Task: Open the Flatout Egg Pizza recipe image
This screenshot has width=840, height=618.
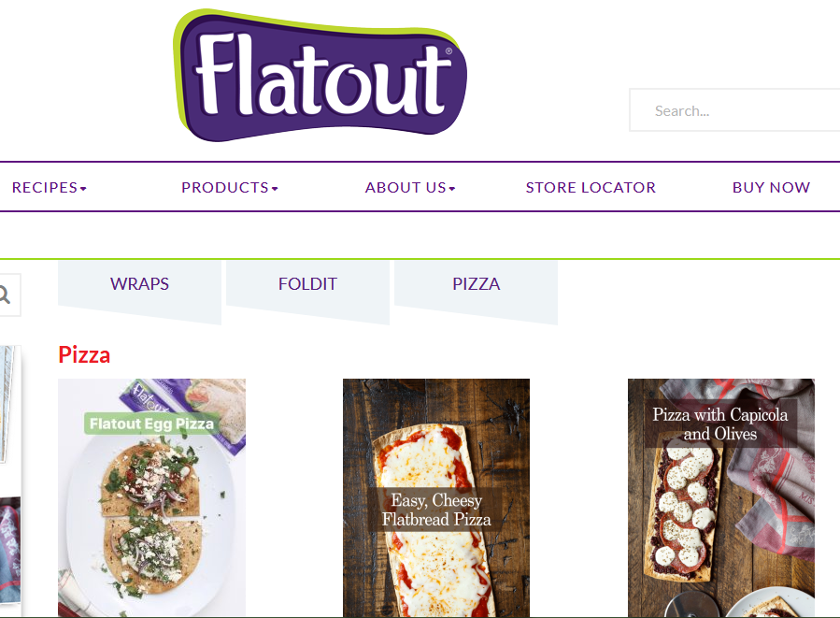Action: tap(151, 498)
